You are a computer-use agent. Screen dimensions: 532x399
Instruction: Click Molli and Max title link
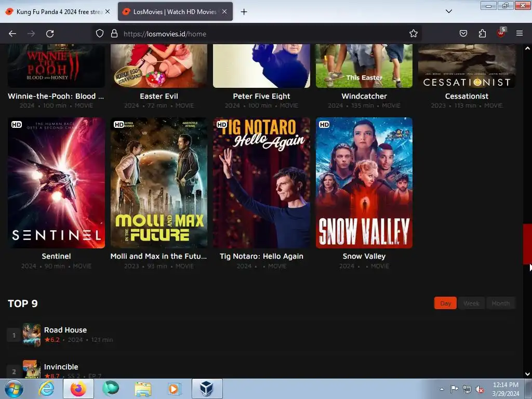tap(158, 256)
